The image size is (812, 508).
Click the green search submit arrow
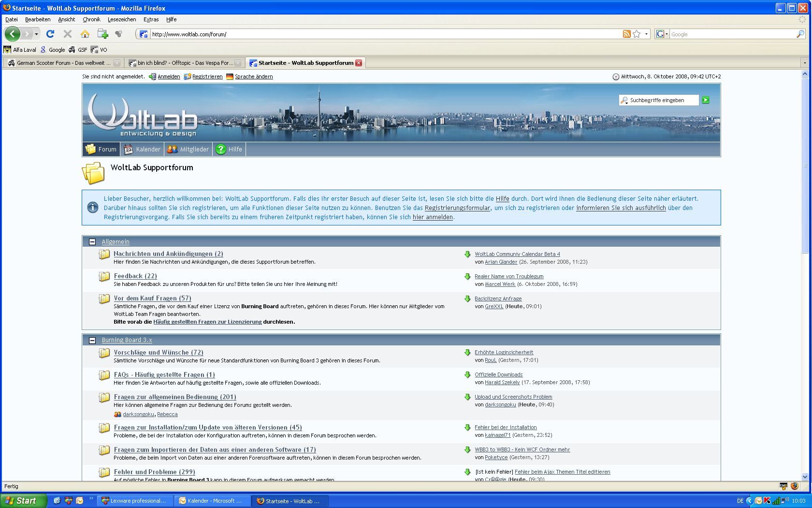pos(706,100)
